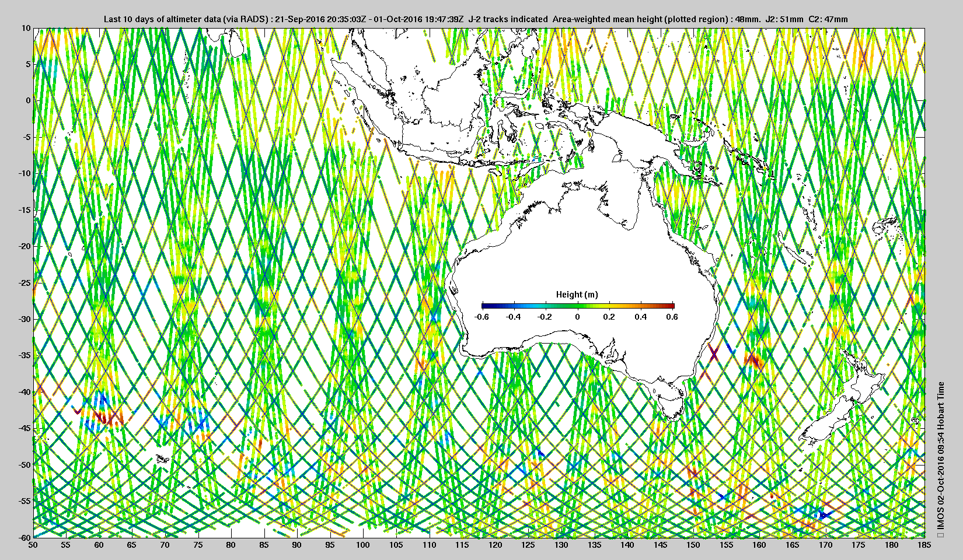Select the '0.6' colorbar tick label
This screenshot has height=560, width=963.
pos(672,317)
